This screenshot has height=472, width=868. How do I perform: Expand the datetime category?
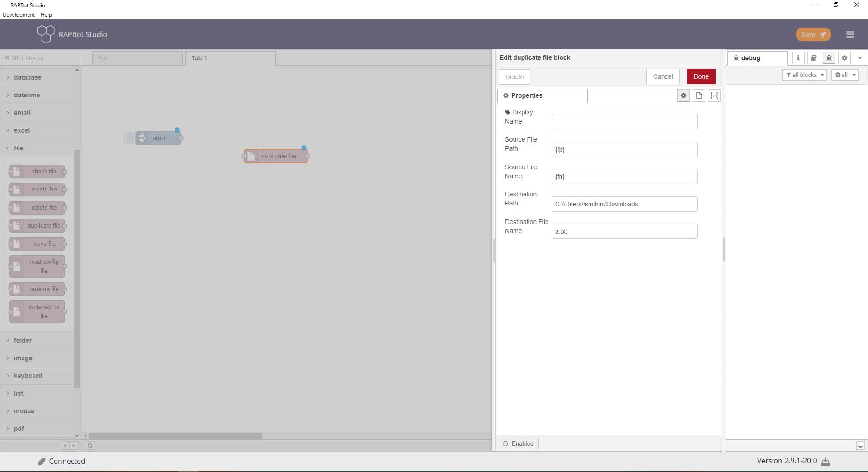coord(37,95)
